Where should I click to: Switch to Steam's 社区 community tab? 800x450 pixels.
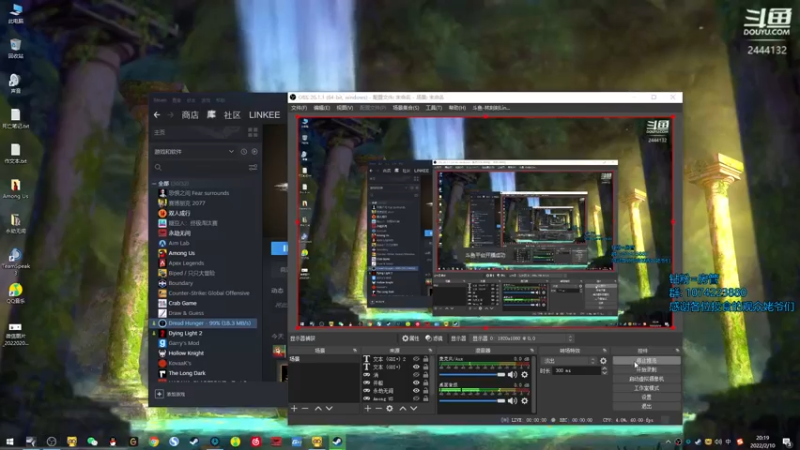click(232, 115)
